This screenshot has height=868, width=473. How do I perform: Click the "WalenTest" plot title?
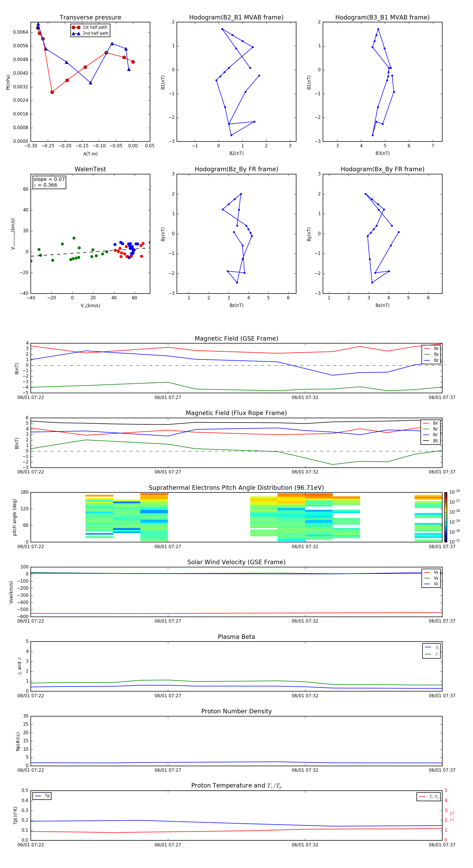click(x=90, y=169)
